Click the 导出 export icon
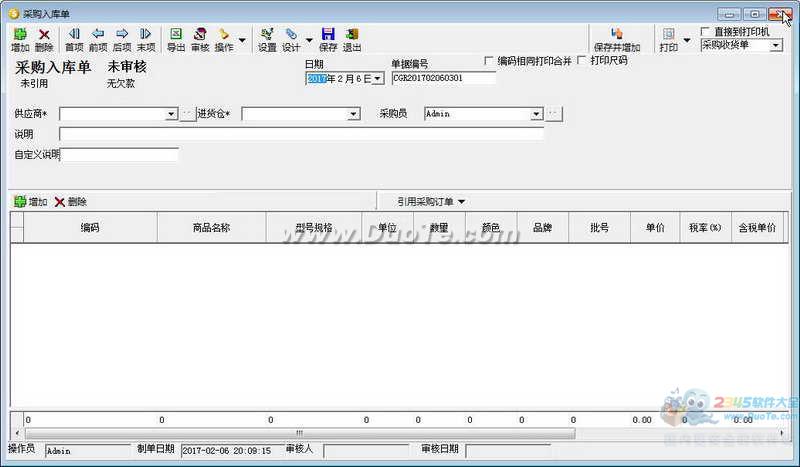This screenshot has width=800, height=467. [x=176, y=40]
